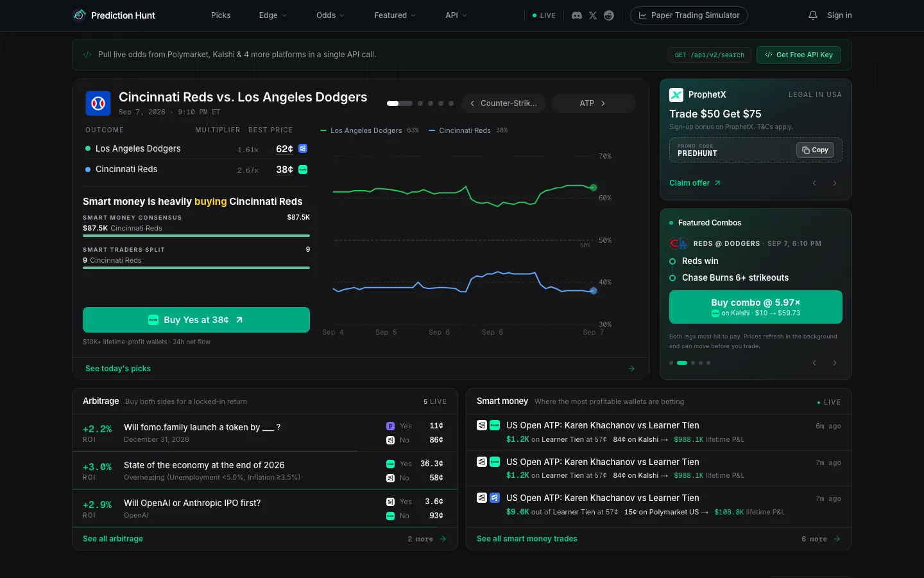Select last dot in featured event carousel
Screen dimensions: 924x578
451,103
